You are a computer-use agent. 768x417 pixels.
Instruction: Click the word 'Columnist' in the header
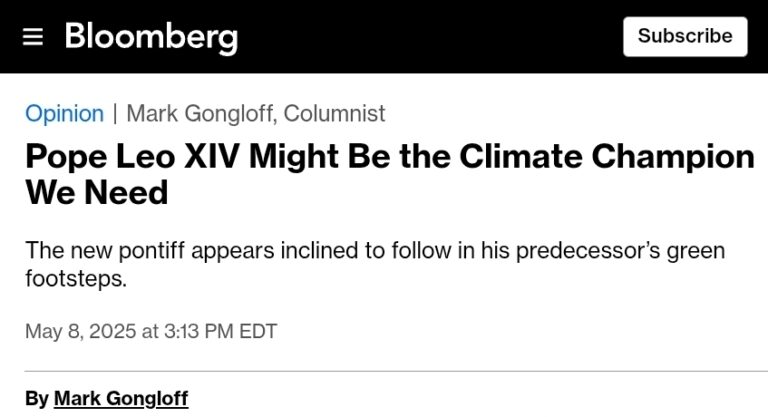(335, 114)
